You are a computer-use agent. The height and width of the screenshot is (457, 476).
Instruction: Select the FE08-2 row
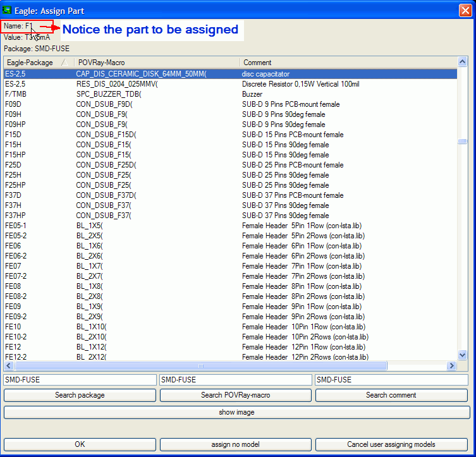tap(230, 296)
